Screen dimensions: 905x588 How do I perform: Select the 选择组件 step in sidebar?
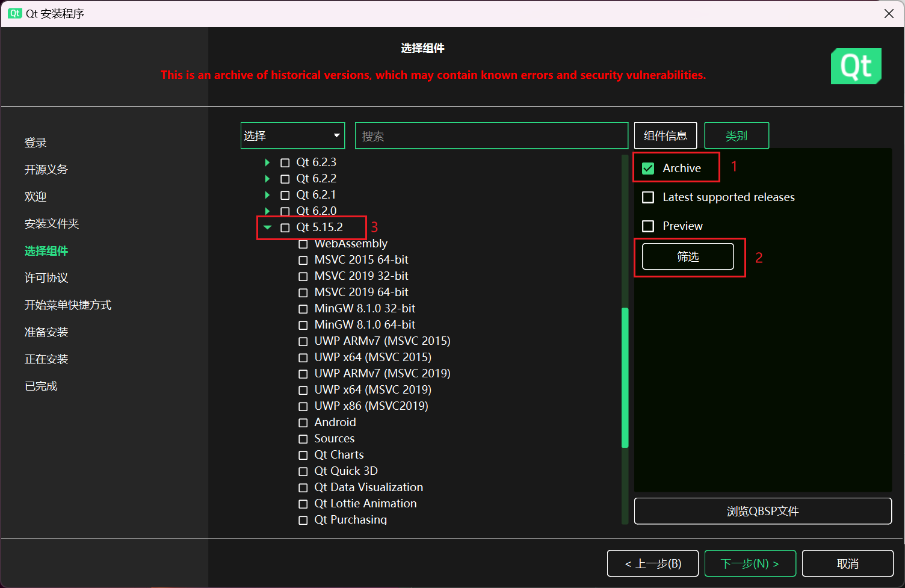tap(46, 251)
